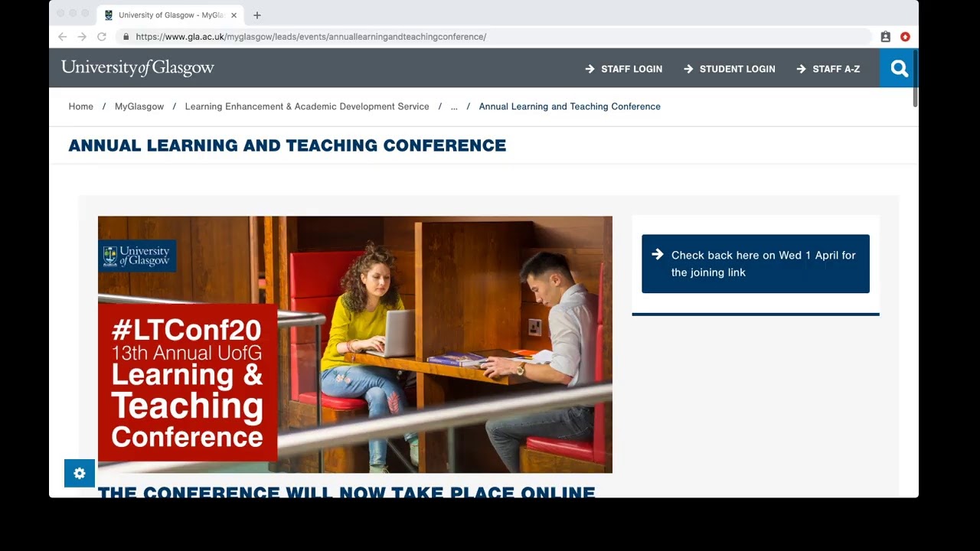Click the arrow icon beside Staff Login
980x551 pixels.
click(x=590, y=69)
